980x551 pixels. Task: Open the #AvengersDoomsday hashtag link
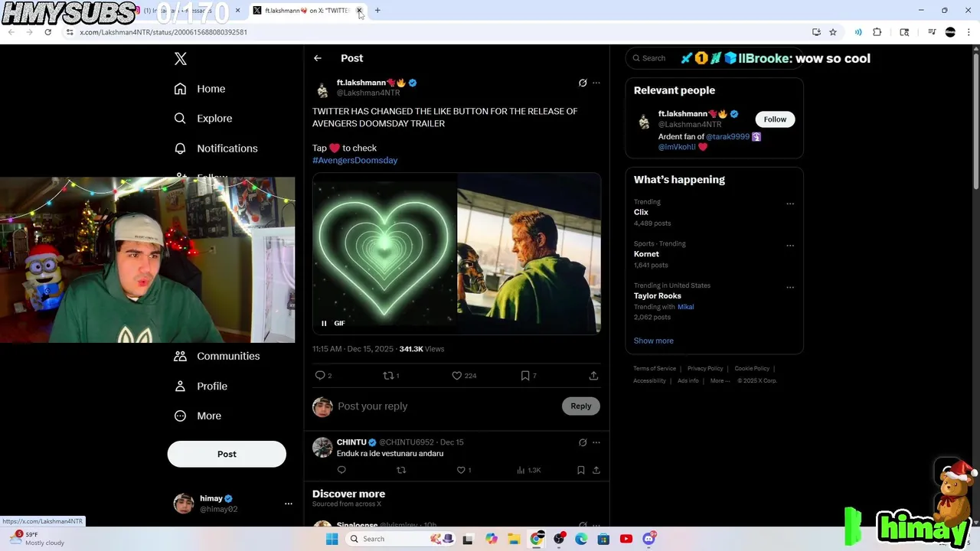354,160
